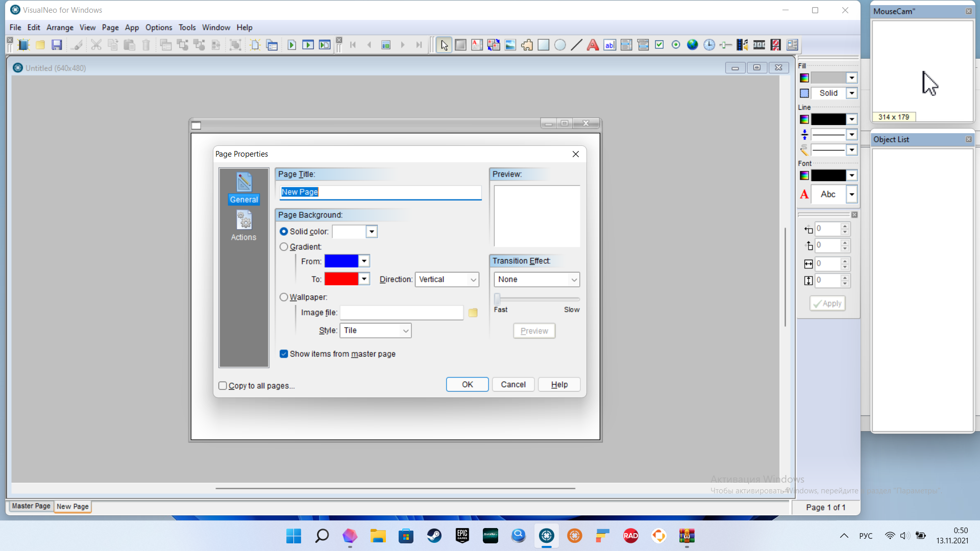Expand the Fill pattern Solid dropdown
980x551 pixels.
852,93
